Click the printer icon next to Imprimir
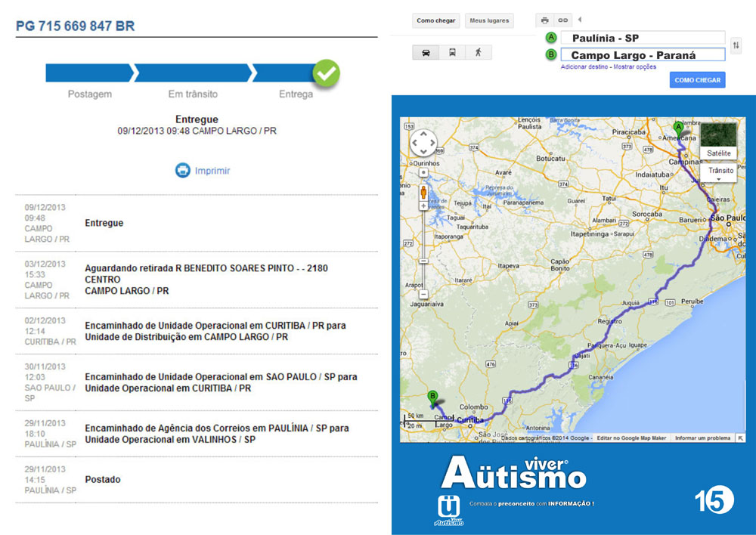Viewport: 756px width, 535px height. (x=183, y=171)
